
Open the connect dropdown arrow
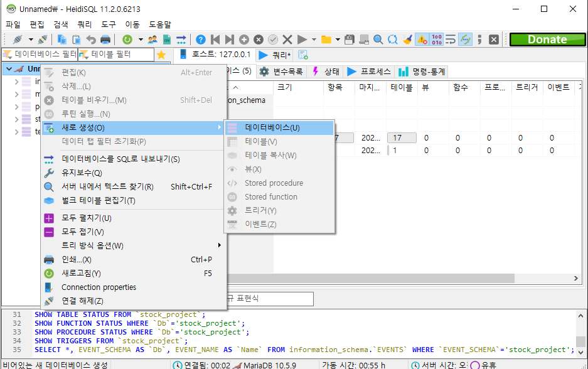31,40
